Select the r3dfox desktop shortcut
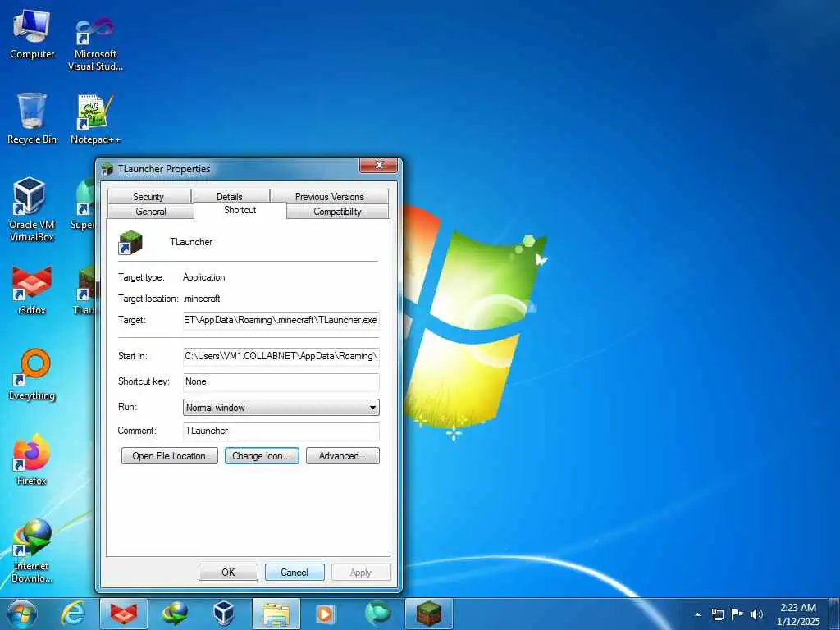 coord(32,290)
